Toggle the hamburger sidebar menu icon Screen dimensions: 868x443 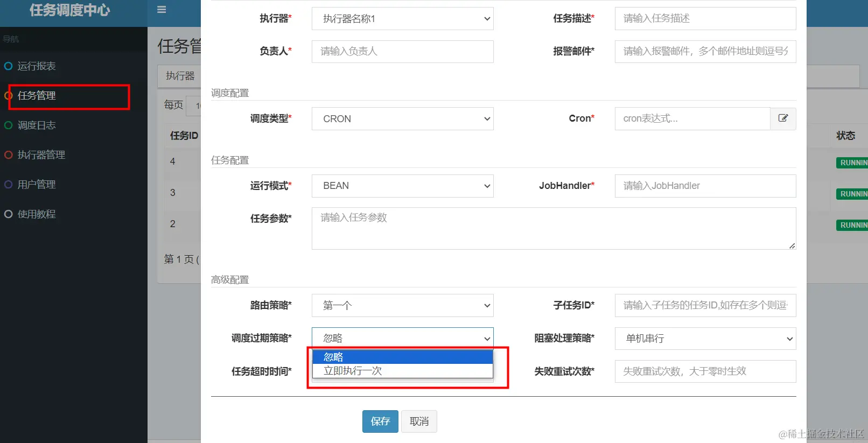162,10
